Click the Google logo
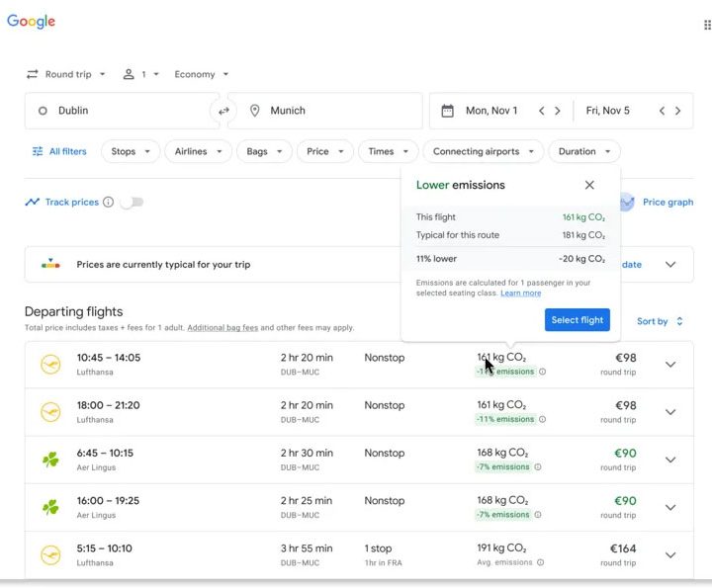This screenshot has width=712, height=588. (x=31, y=22)
